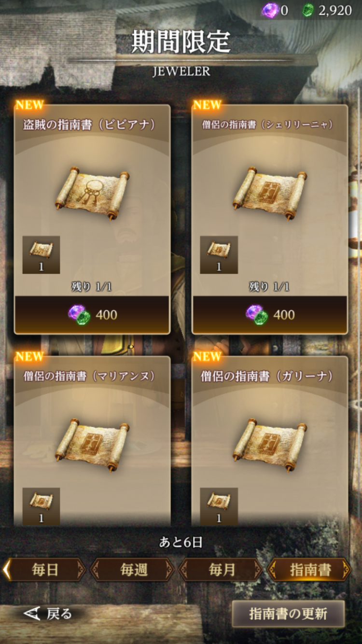Switch to the 毎週 tab

pos(133,570)
